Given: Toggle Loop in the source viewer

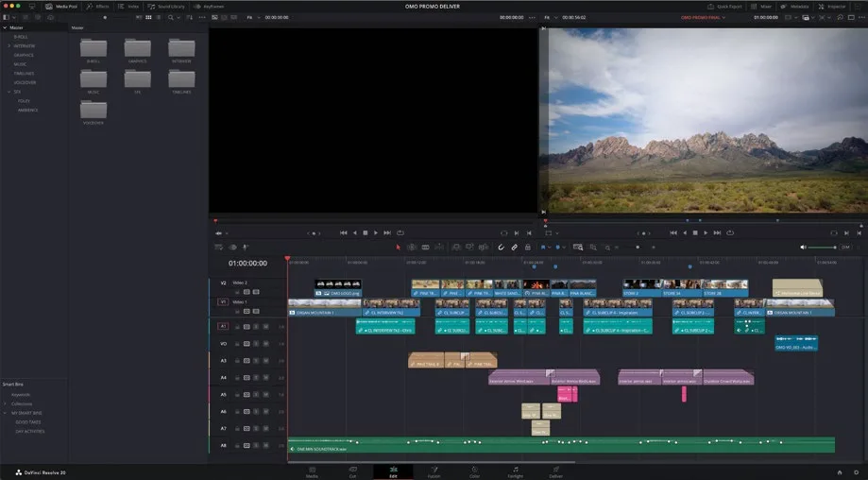Looking at the screenshot, I should coord(400,233).
